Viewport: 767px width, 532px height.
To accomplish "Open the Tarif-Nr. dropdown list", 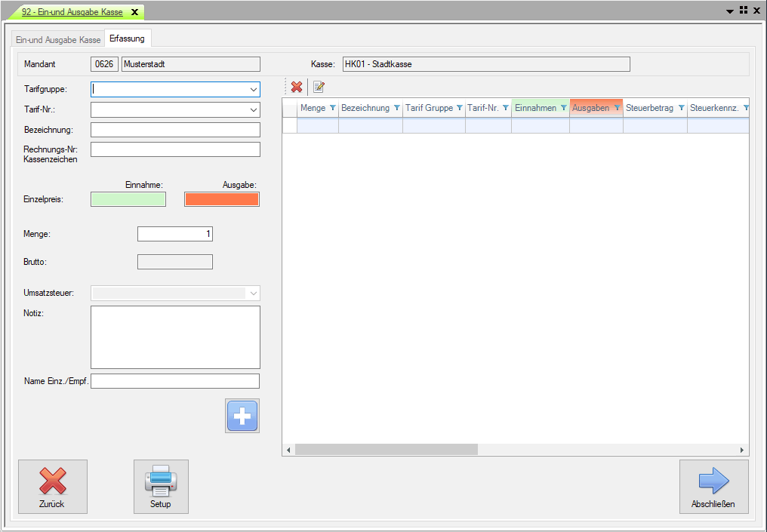I will [x=253, y=110].
